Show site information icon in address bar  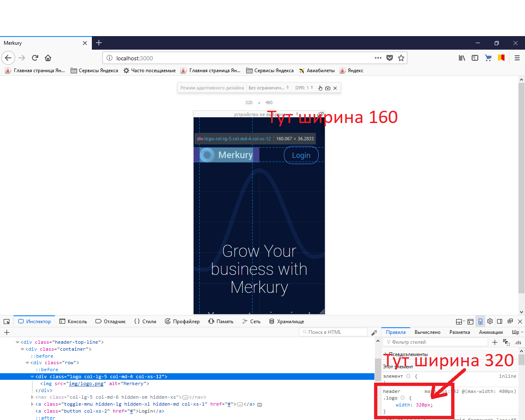(110, 58)
